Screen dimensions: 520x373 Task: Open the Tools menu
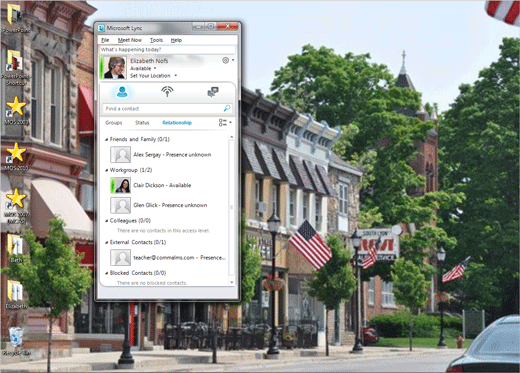pos(156,40)
